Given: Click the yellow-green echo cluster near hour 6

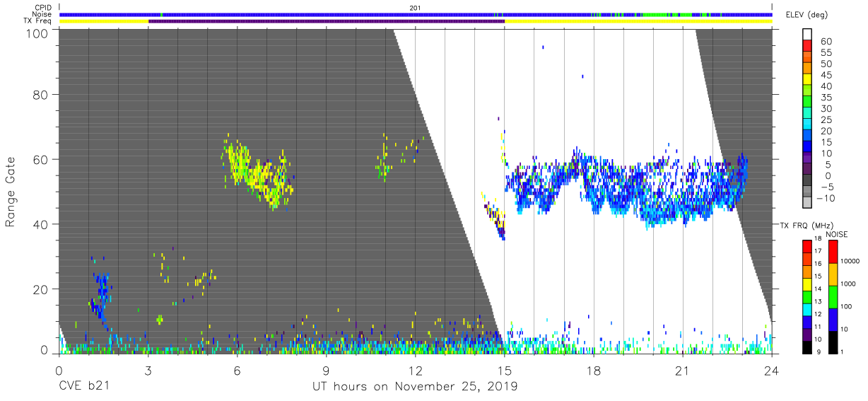Looking at the screenshot, I should point(256,172).
